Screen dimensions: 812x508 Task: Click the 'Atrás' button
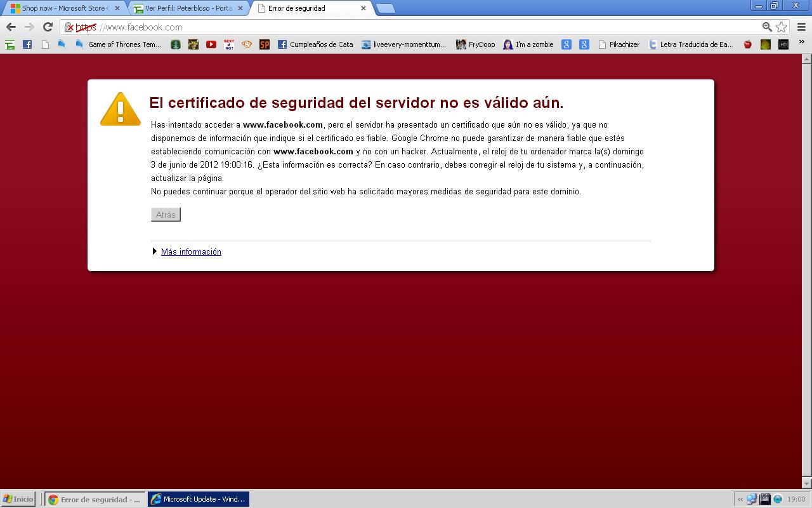click(x=166, y=215)
